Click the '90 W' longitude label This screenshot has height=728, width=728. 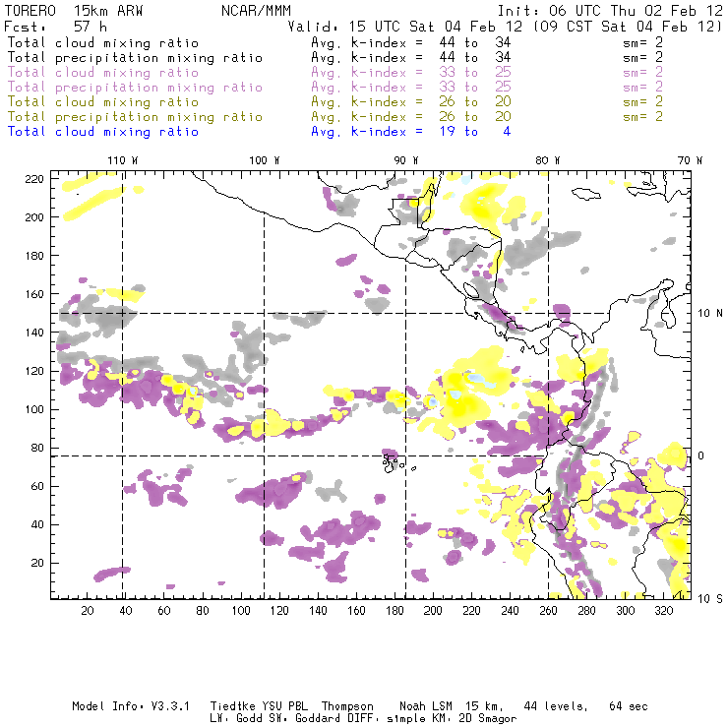(405, 160)
